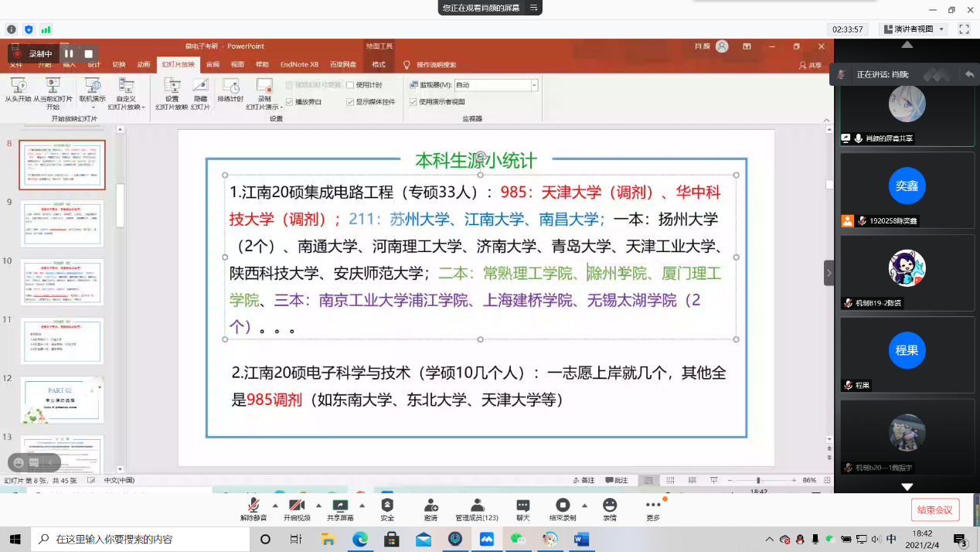Image resolution: width=980 pixels, height=552 pixels.
Task: Toggle the 使用计时 checkbox
Action: (350, 85)
